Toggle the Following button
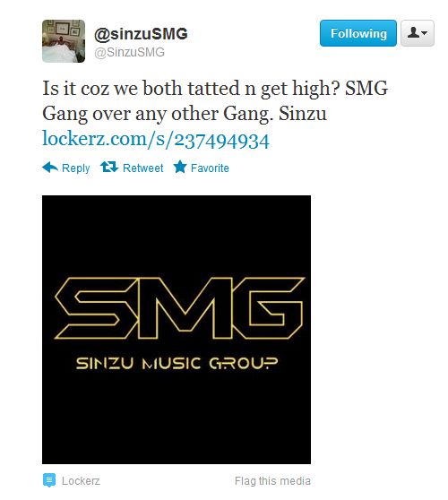Image resolution: width=448 pixels, height=500 pixels. (x=358, y=33)
